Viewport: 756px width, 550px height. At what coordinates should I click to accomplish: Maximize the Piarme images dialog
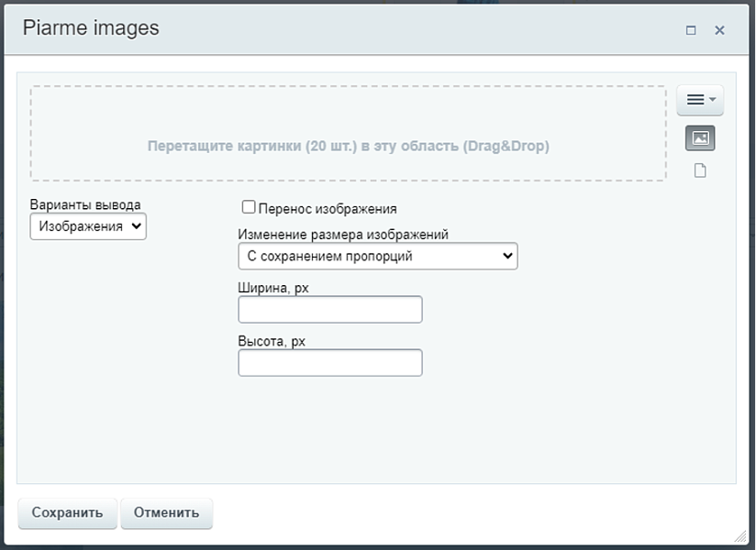(691, 30)
